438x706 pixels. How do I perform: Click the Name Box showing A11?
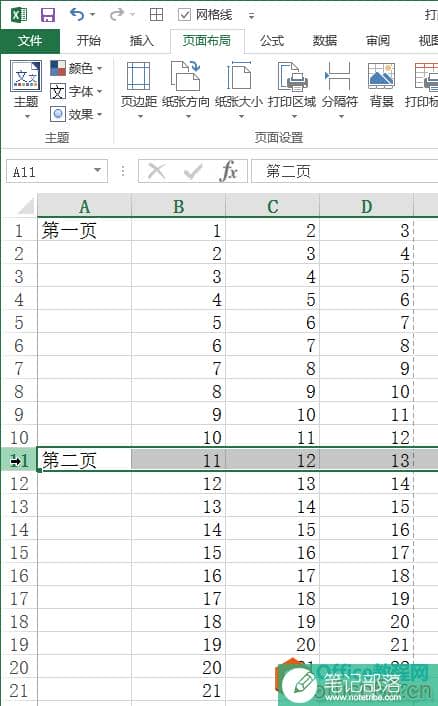click(x=48, y=172)
